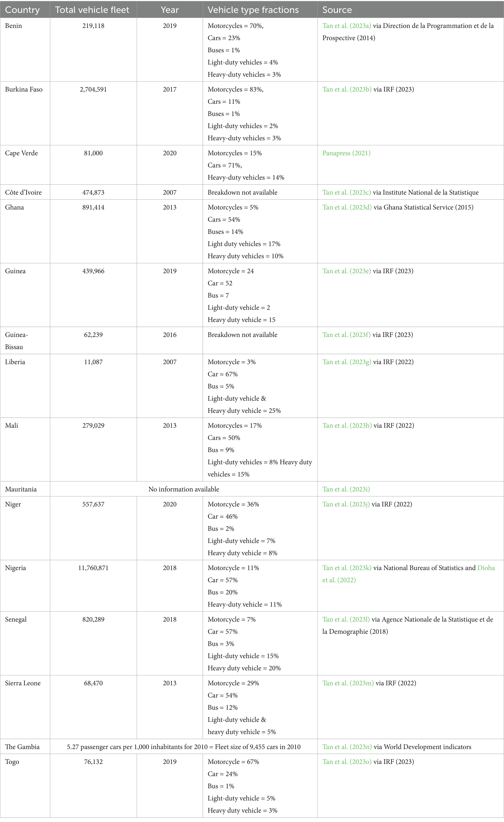Follow the Tan et al. (2023n) Gambia link

(x=347, y=747)
